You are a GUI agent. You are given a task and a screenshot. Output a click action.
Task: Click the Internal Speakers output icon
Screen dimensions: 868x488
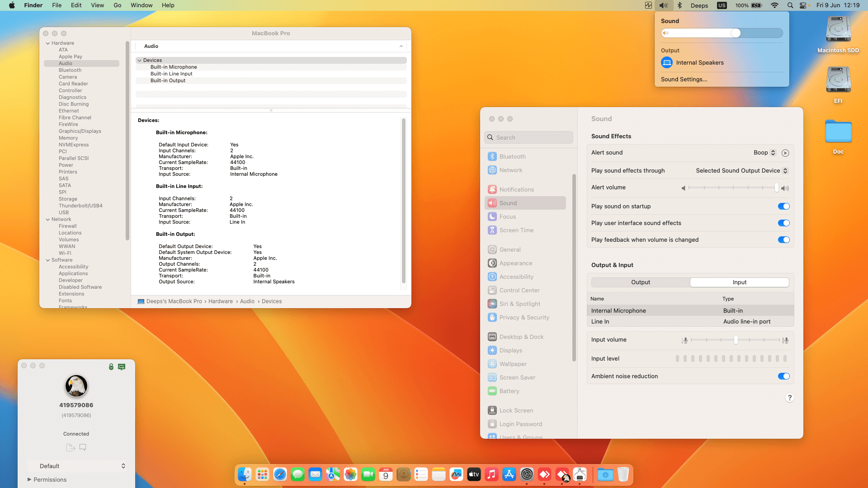pyautogui.click(x=667, y=63)
